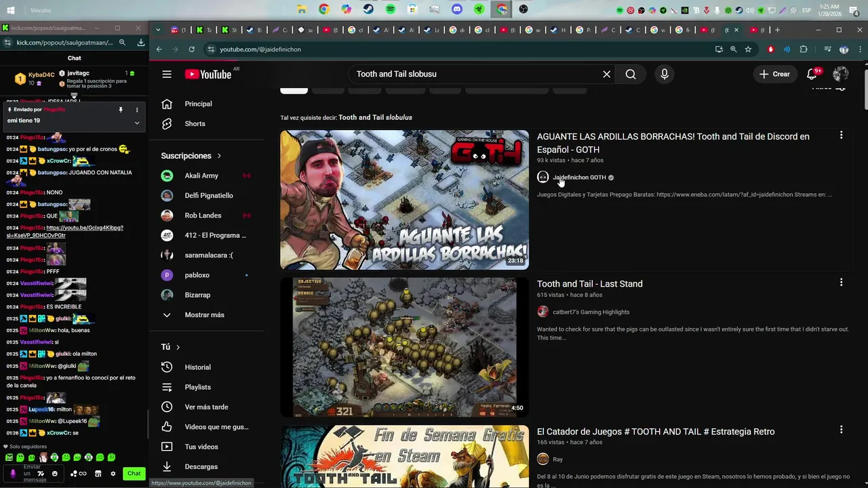Open Ver más tarde in sidebar
Viewport: 868px width, 488px height.
pos(206,407)
